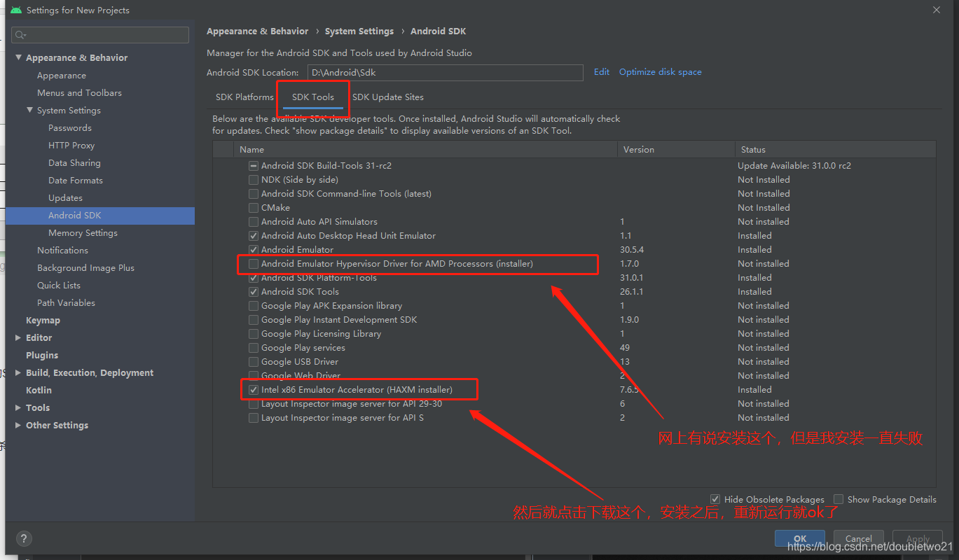The image size is (959, 560).
Task: Open Background Image Plus settings
Action: tap(85, 268)
